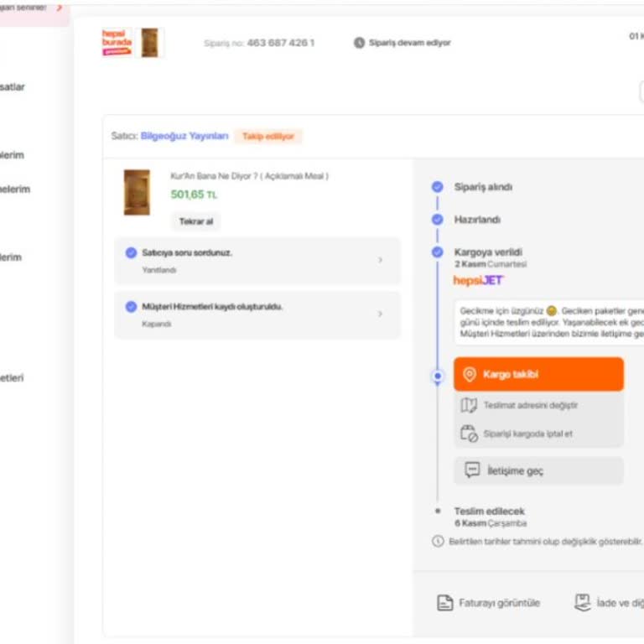The image size is (644, 644).
Task: Click the chat bubble icon in İletişime geç
Action: point(472,470)
